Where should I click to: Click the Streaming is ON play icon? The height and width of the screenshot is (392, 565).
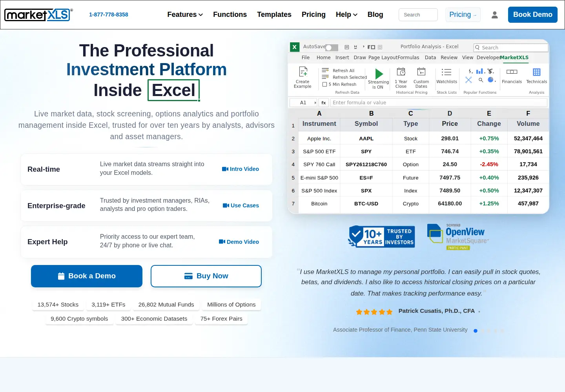[379, 74]
